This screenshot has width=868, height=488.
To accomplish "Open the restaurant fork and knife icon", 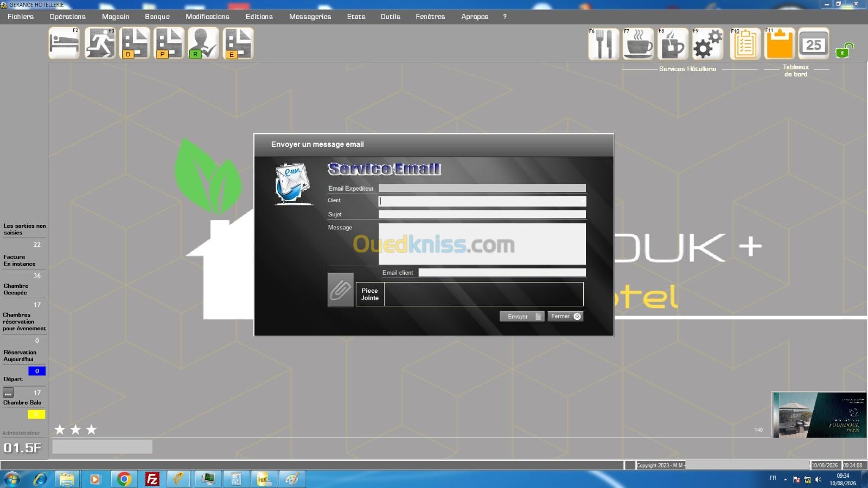I will pos(603,44).
